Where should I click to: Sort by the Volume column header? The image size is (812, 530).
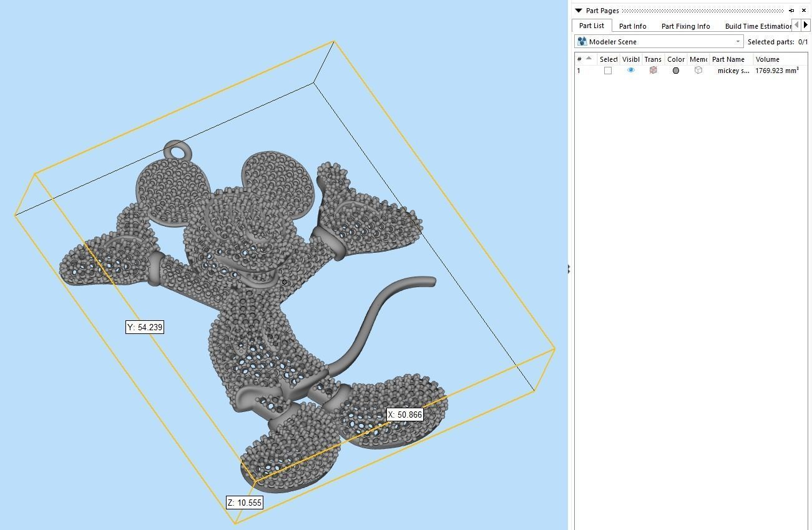(781, 59)
